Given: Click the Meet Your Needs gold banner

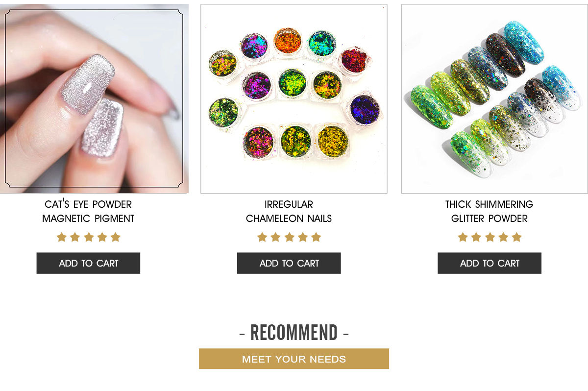Looking at the screenshot, I should tap(294, 359).
